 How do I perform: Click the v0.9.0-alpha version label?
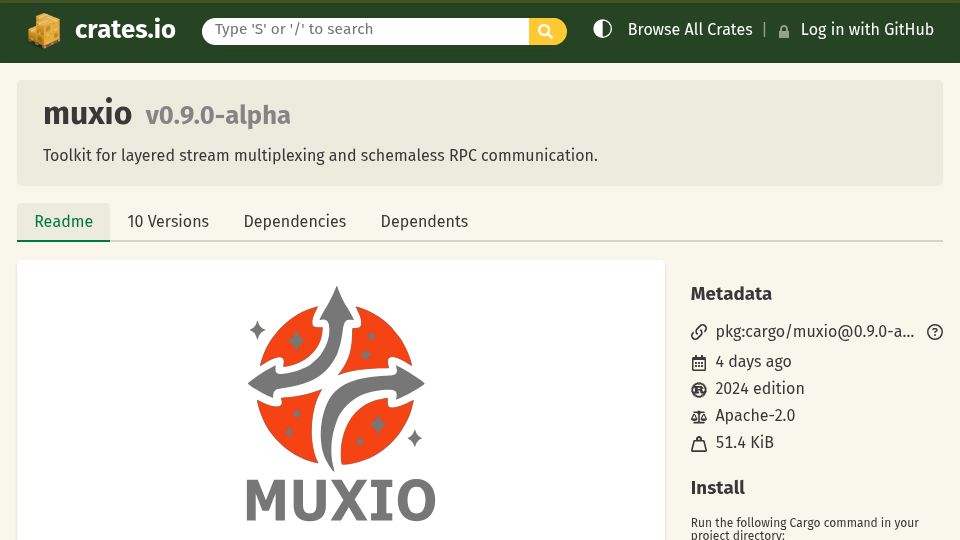(218, 115)
